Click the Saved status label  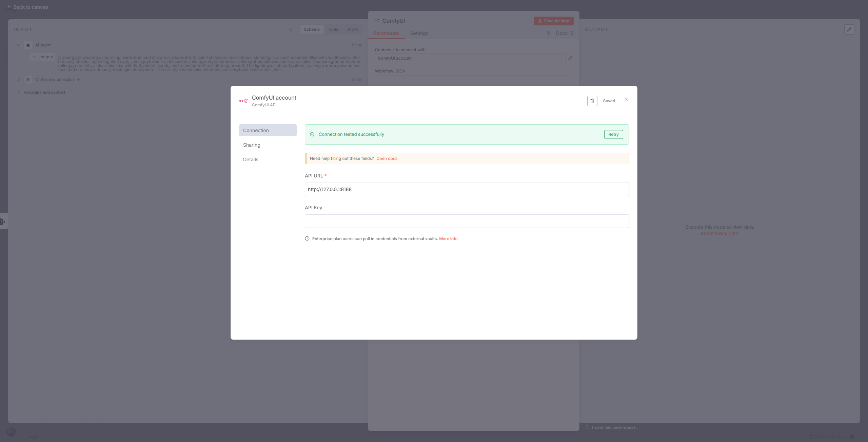coord(609,101)
